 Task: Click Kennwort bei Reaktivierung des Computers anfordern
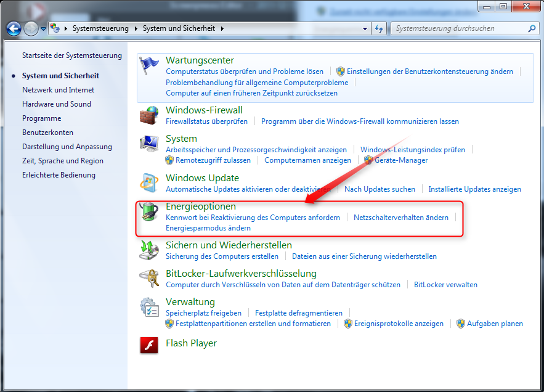253,218
